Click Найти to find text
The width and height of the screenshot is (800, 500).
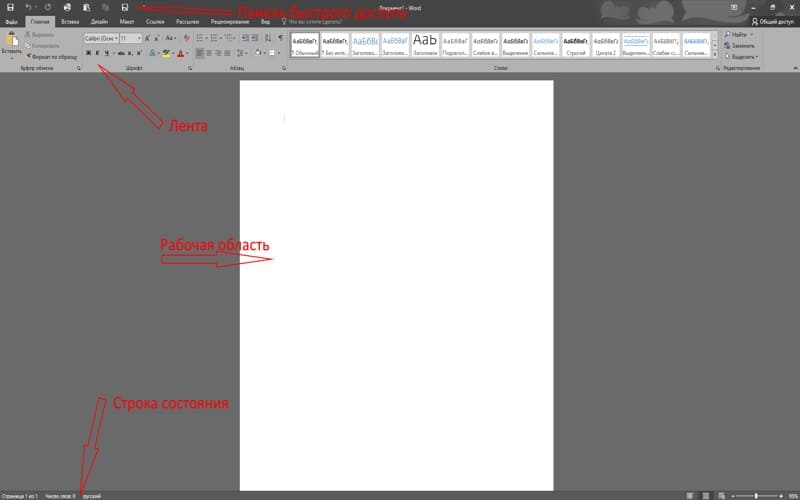pos(738,35)
